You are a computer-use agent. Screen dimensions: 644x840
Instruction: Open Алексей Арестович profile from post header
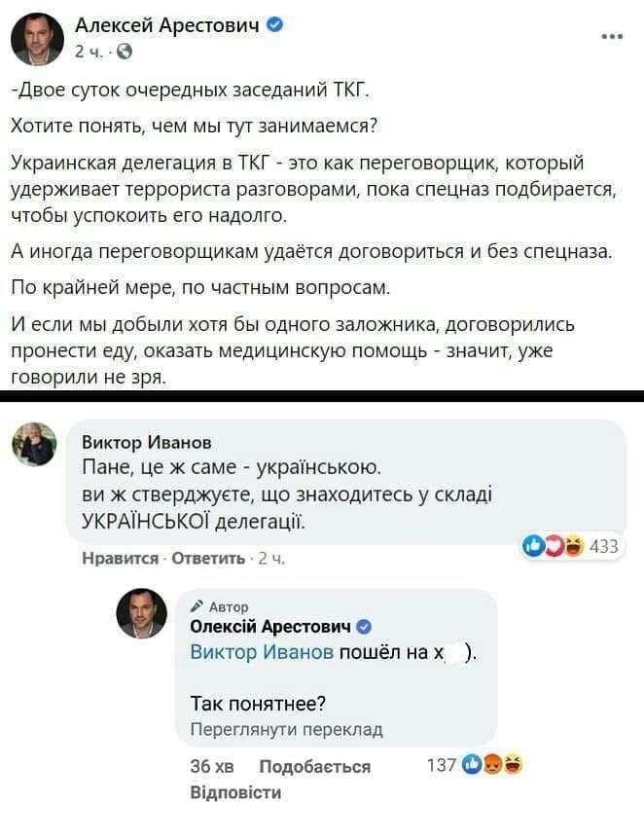point(167,26)
